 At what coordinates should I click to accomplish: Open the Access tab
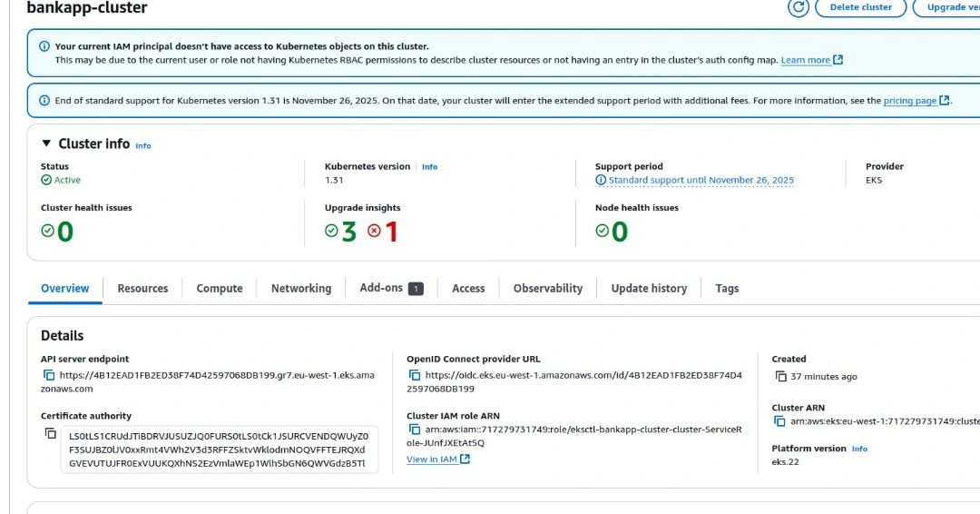pyautogui.click(x=468, y=288)
